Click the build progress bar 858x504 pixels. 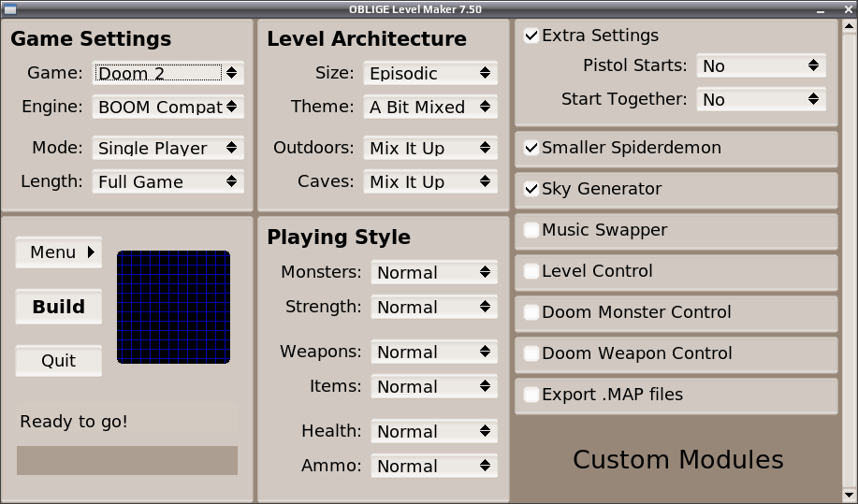pyautogui.click(x=127, y=460)
